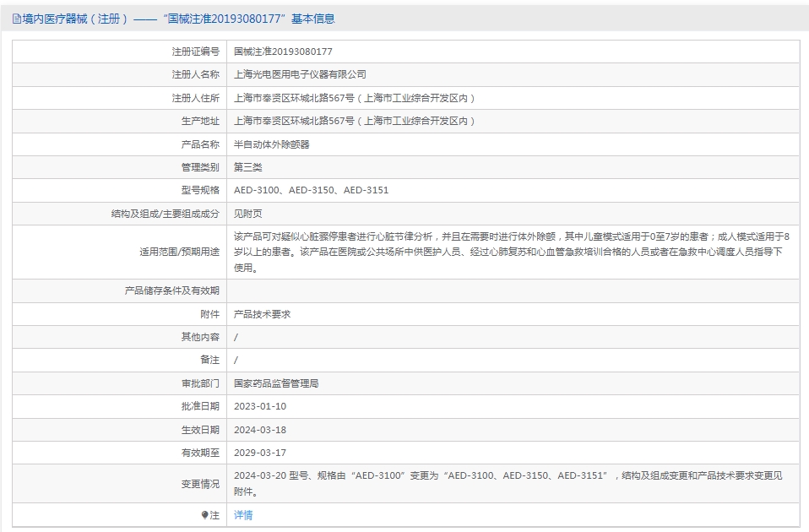809x532 pixels.
Task: Click management category value 第三类
Action: tap(248, 167)
